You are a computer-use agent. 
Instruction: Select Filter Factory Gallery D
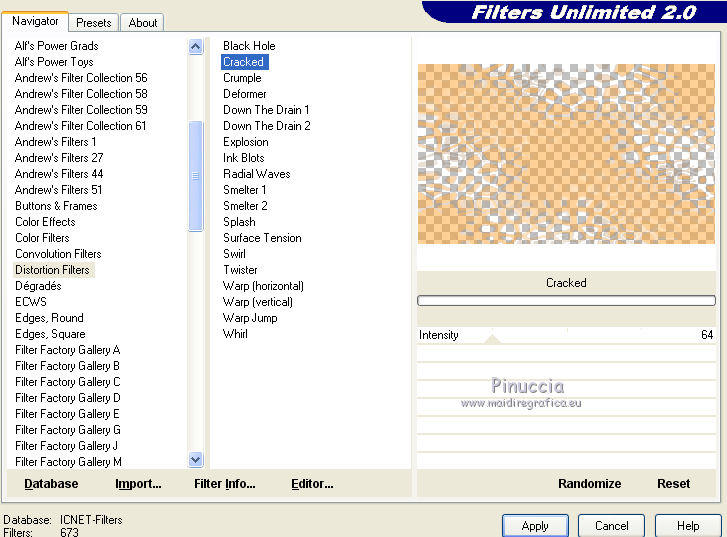coord(68,398)
